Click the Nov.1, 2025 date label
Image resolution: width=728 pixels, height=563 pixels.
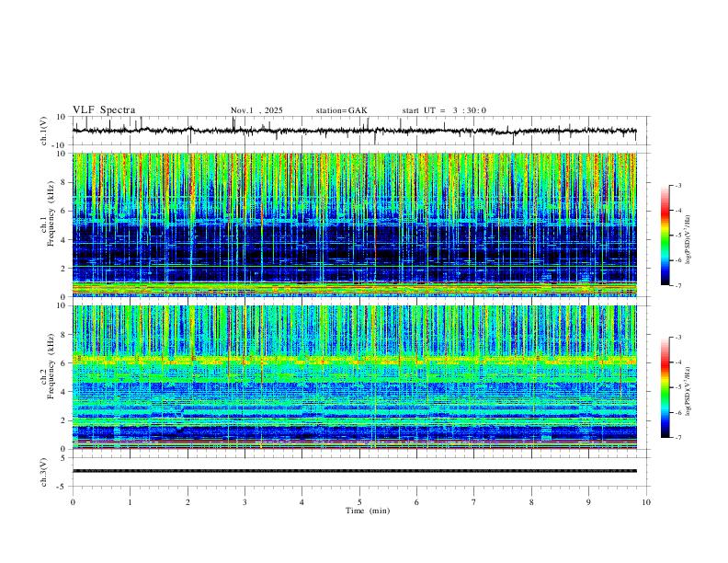tap(256, 110)
